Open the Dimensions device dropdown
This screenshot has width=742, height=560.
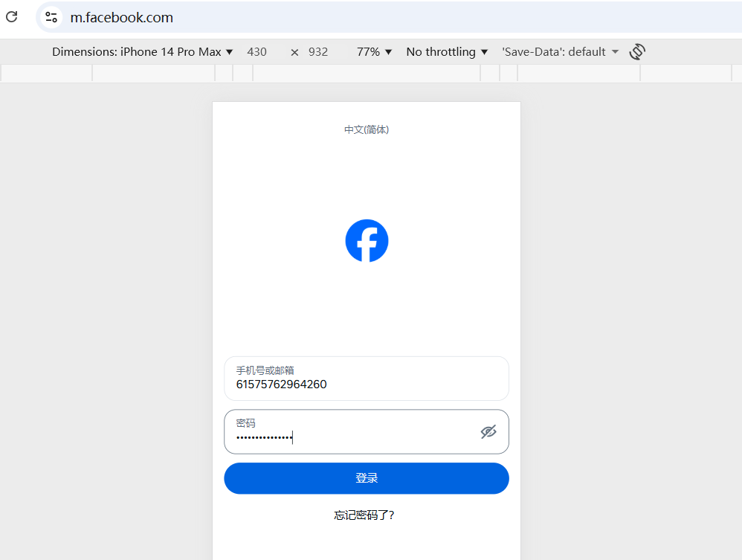pyautogui.click(x=143, y=51)
